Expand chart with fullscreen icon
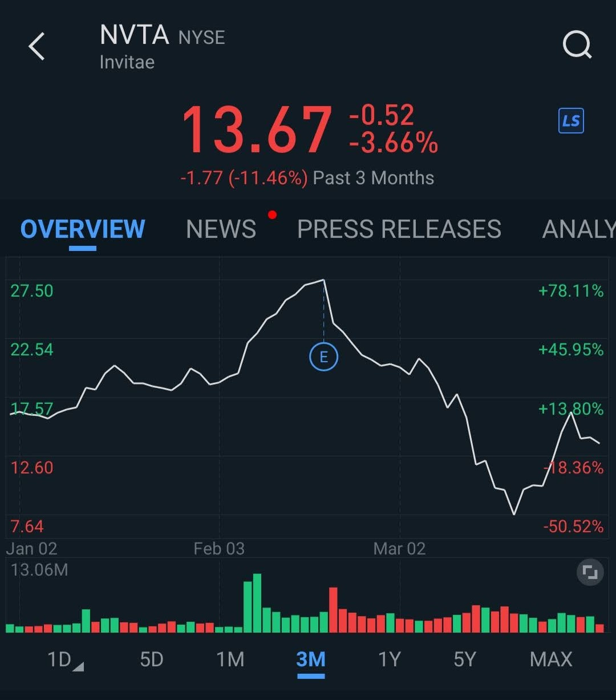 pyautogui.click(x=590, y=572)
